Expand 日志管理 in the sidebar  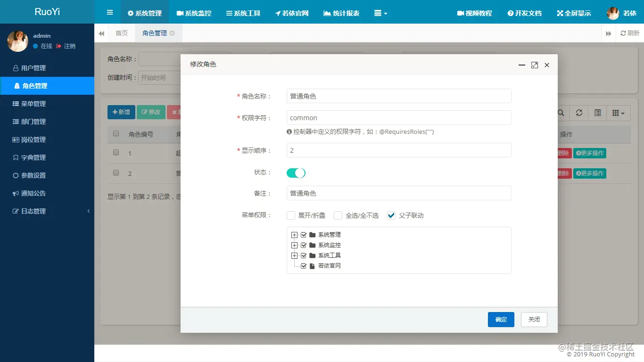click(x=47, y=211)
